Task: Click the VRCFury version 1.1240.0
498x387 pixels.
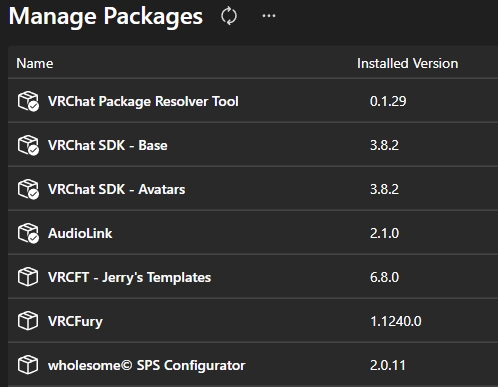Action: [x=396, y=321]
